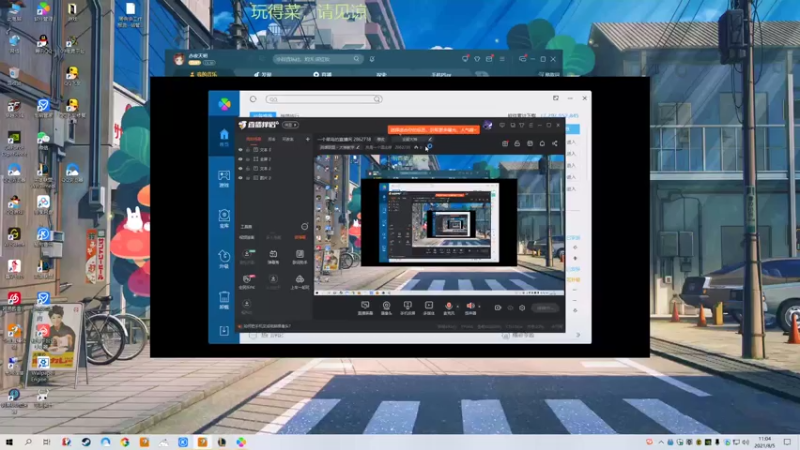Viewport: 800px width, 450px height.
Task: Click the 全屏 2 layer name
Action: [x=266, y=159]
